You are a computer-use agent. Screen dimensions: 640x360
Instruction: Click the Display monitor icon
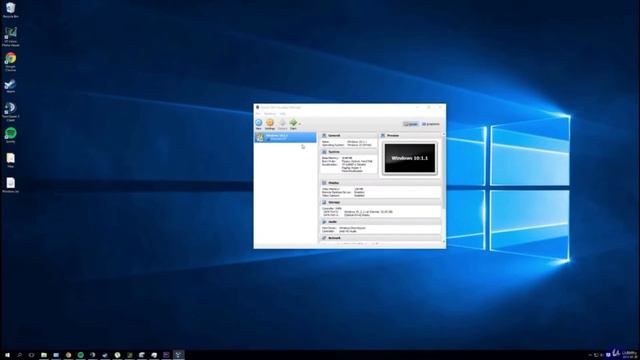(x=324, y=183)
